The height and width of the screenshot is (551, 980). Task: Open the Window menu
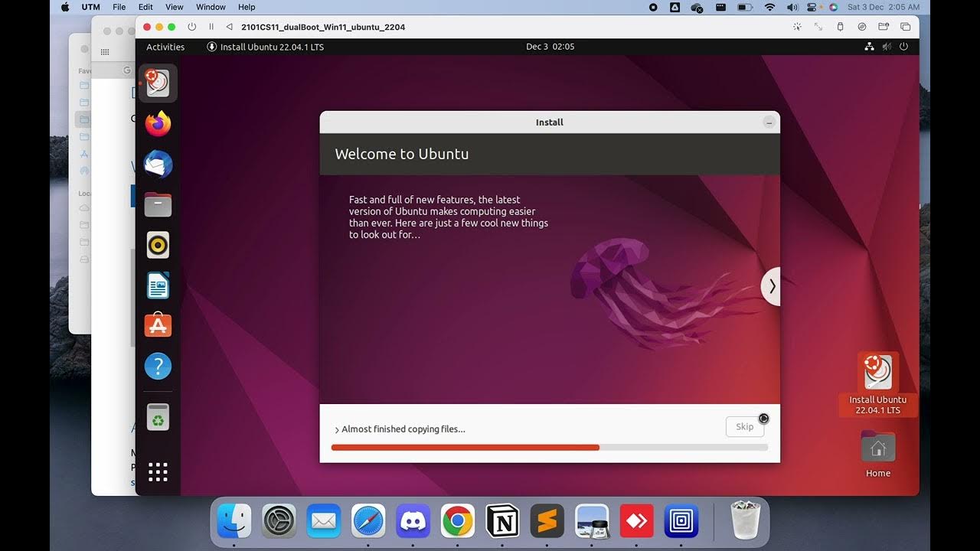point(211,7)
